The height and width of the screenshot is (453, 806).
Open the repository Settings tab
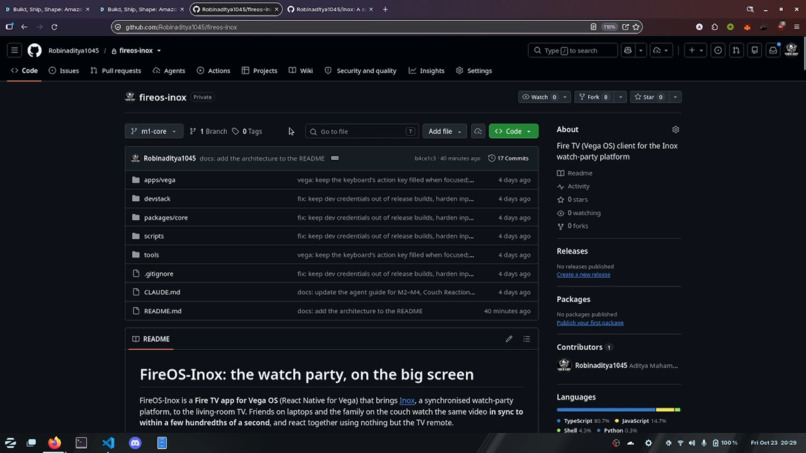[x=474, y=70]
